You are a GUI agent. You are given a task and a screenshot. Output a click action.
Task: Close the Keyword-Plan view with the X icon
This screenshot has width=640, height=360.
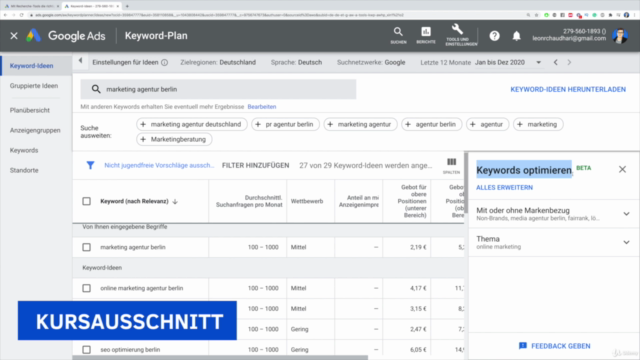(x=14, y=36)
